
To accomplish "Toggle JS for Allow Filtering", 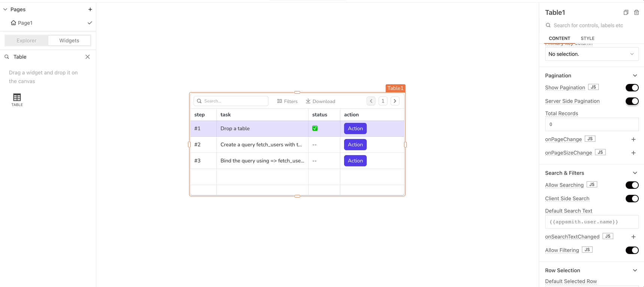I will pos(587,250).
